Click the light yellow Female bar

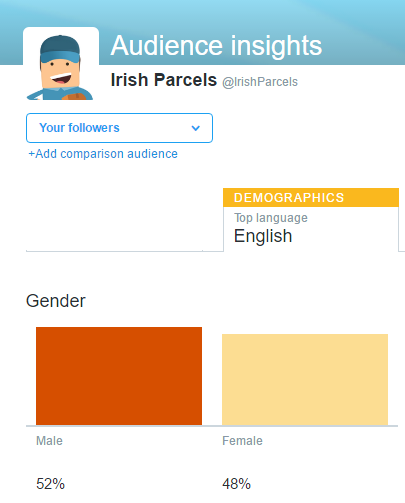[305, 380]
